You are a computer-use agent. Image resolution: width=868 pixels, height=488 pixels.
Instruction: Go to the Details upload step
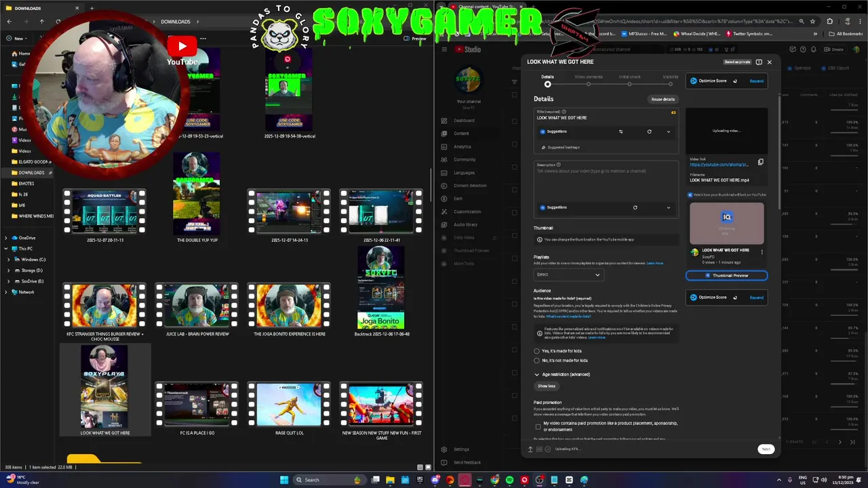tap(547, 81)
